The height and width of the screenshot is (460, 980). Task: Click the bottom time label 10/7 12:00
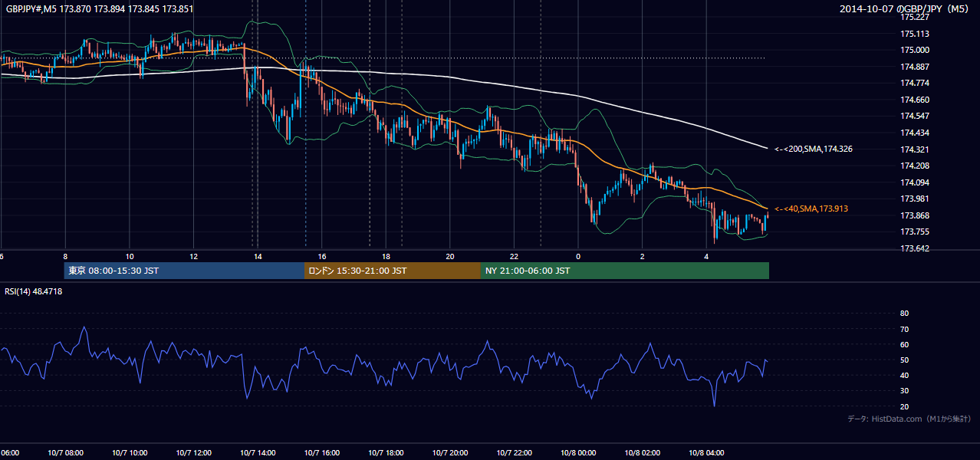click(x=194, y=453)
